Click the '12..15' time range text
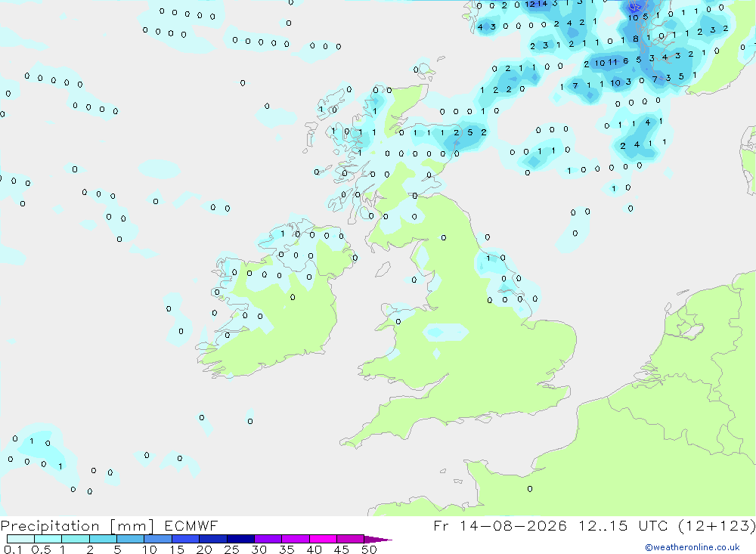 tap(603, 525)
